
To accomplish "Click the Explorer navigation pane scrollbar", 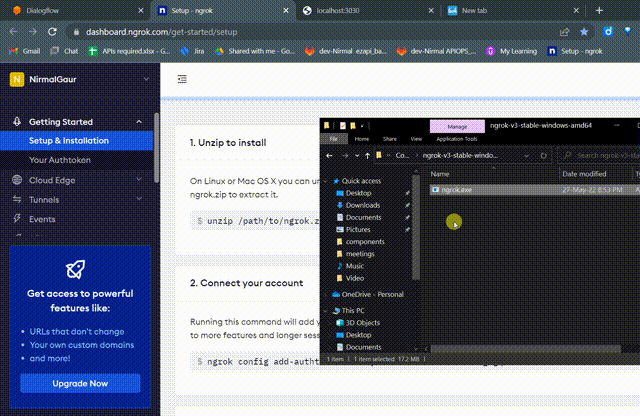I will pyautogui.click(x=416, y=227).
